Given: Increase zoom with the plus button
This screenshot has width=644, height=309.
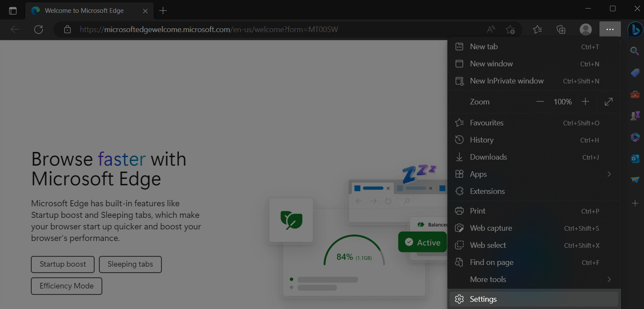Looking at the screenshot, I should pyautogui.click(x=585, y=102).
